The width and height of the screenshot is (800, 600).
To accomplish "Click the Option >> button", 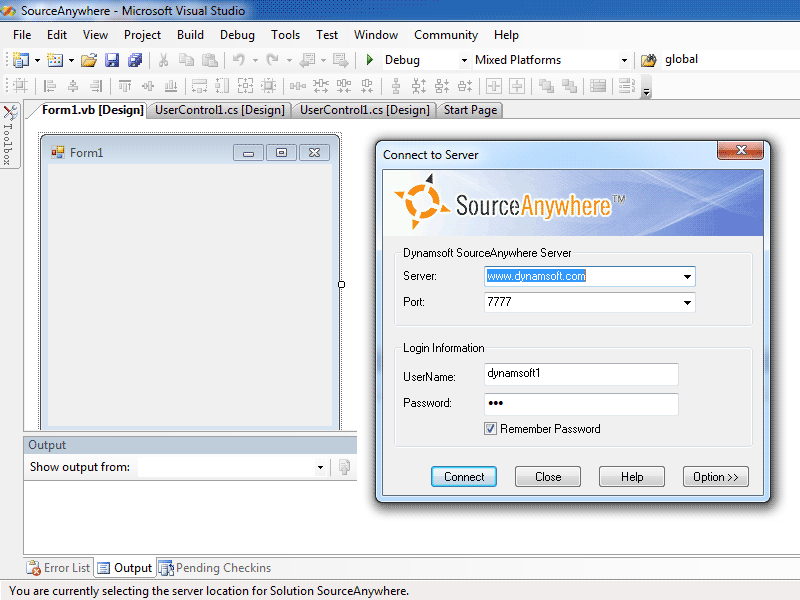I will point(715,477).
